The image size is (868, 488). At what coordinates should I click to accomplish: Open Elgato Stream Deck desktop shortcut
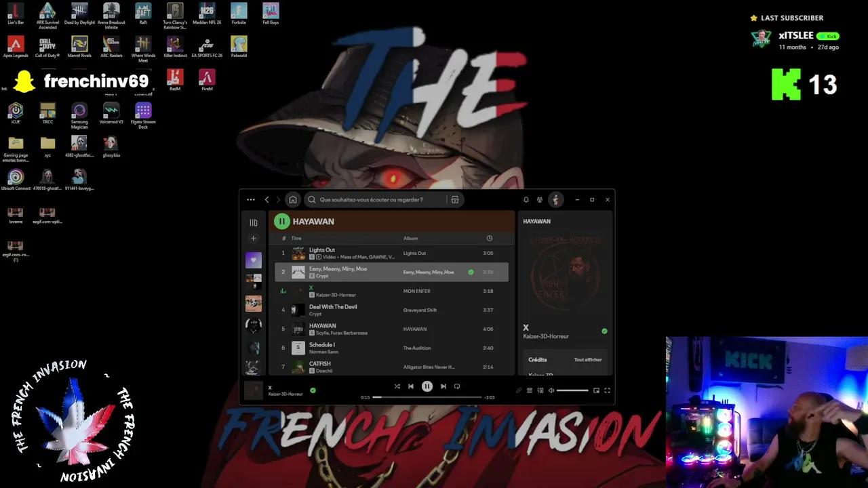pos(143,116)
